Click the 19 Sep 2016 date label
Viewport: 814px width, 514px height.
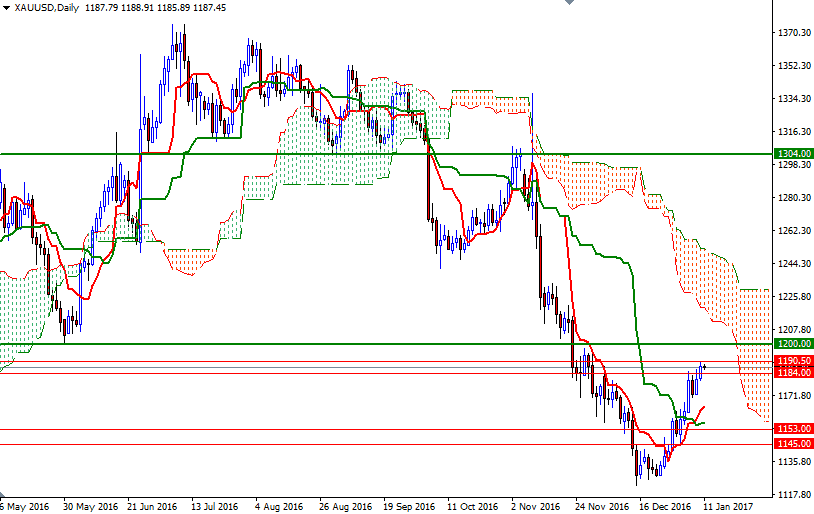pos(409,507)
